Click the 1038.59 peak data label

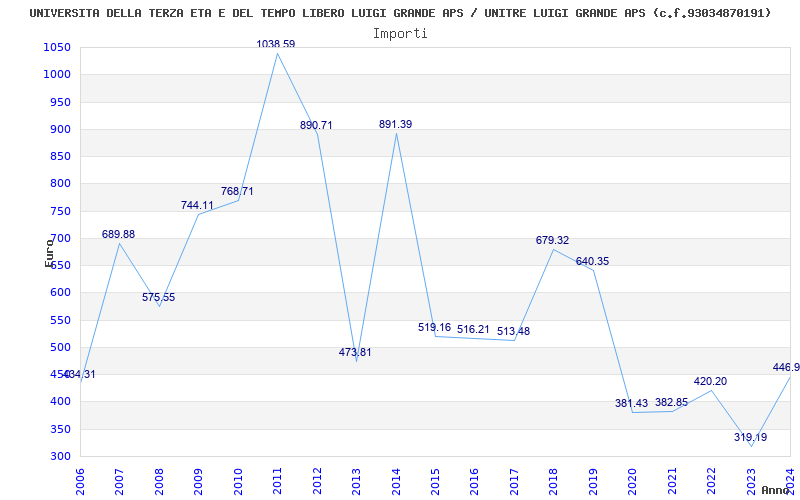(276, 44)
